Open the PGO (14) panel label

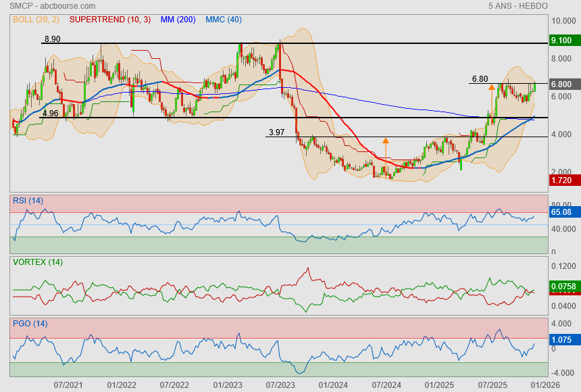pos(30,324)
